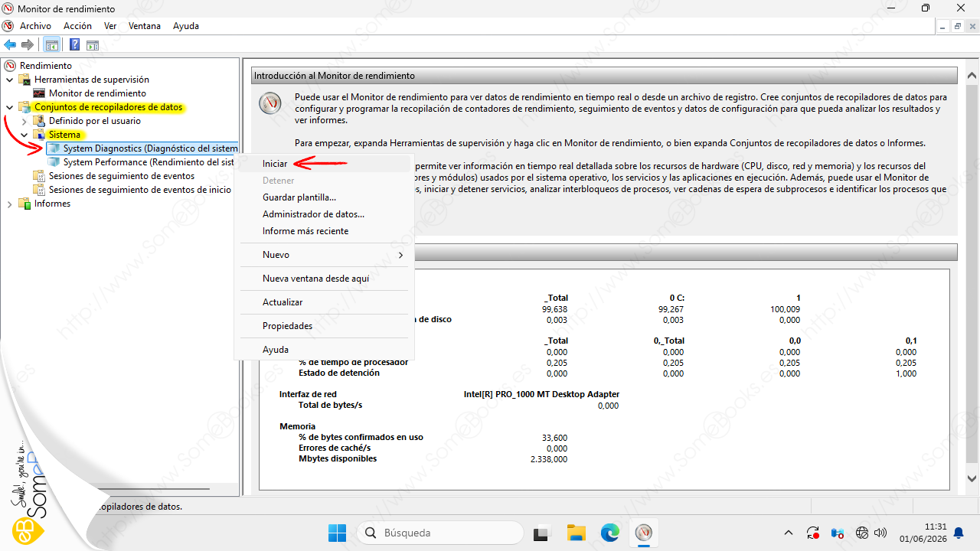Screen dimensions: 980x551
Task: Choose Propiedades in the context menu
Action: click(324, 326)
